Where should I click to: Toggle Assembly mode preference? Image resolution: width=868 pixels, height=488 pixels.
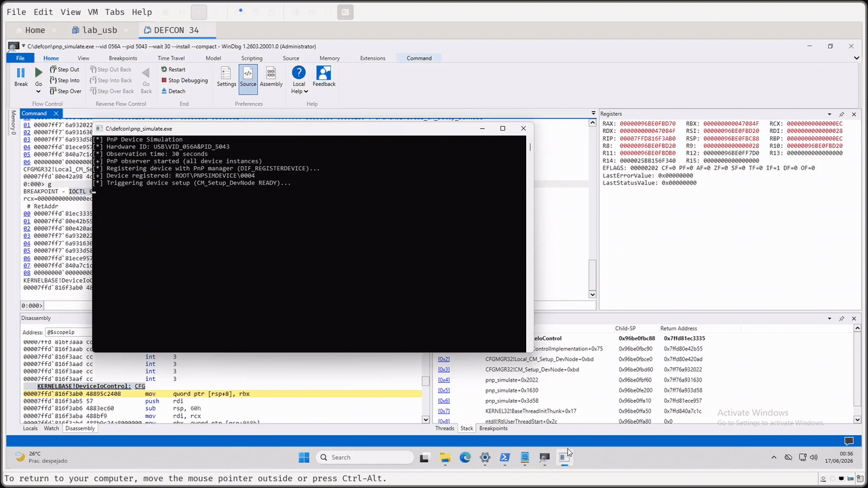(x=271, y=77)
